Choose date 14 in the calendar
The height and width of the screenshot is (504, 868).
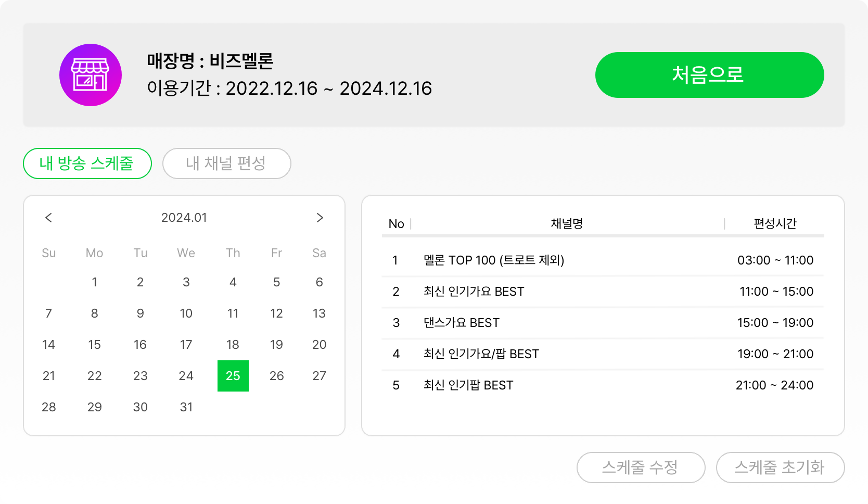click(48, 345)
